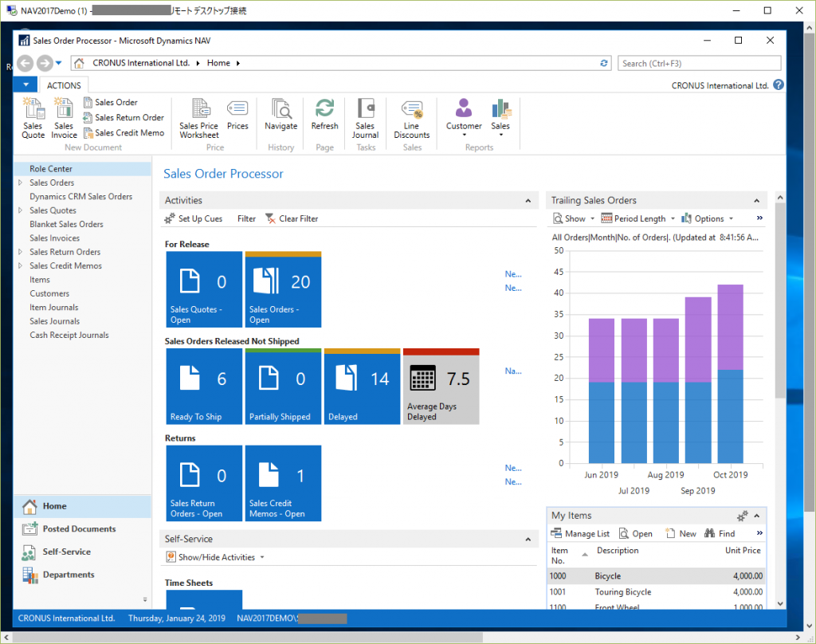Image resolution: width=816 pixels, height=644 pixels.
Task: Collapse the Self-Service part
Action: (528, 540)
